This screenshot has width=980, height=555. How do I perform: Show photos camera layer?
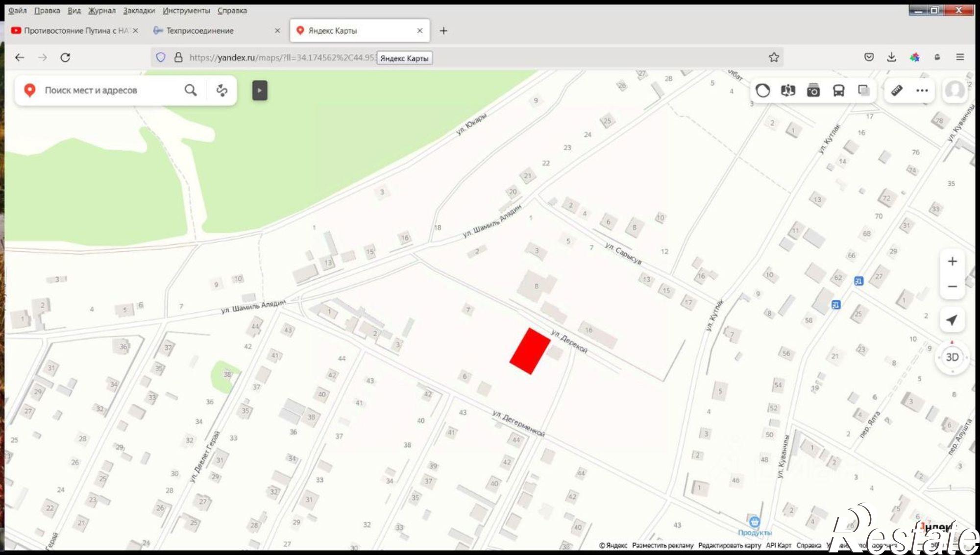pyautogui.click(x=813, y=91)
